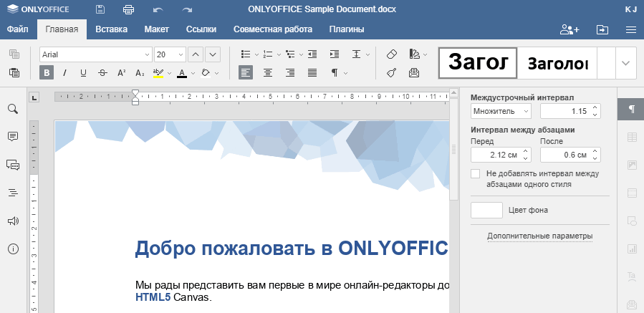
Task: Increase font size with up arrow
Action: tap(196, 54)
